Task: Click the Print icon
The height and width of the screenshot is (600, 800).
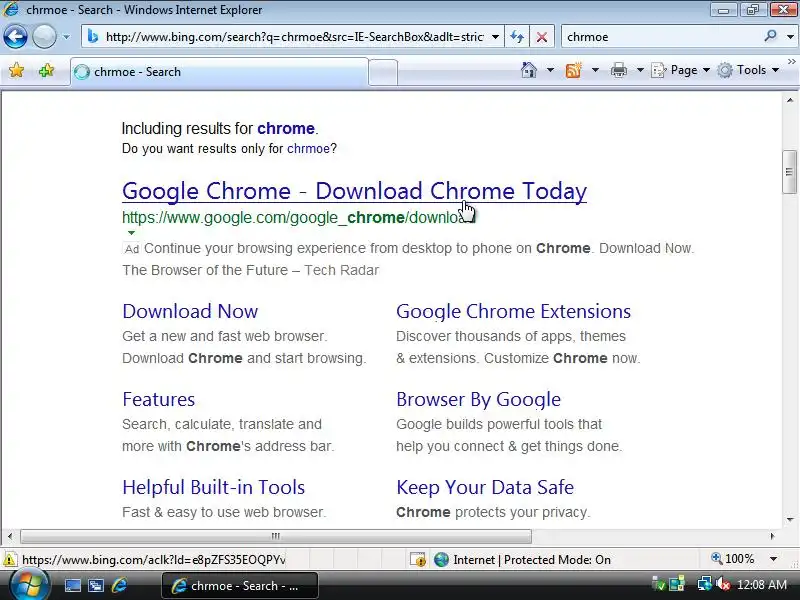Action: pyautogui.click(x=618, y=70)
